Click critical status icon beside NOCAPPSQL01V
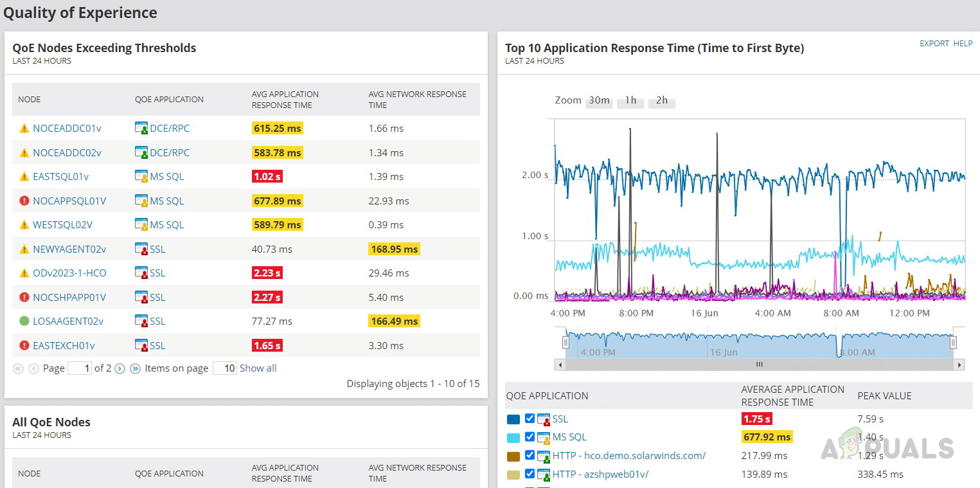This screenshot has height=488, width=980. point(24,201)
